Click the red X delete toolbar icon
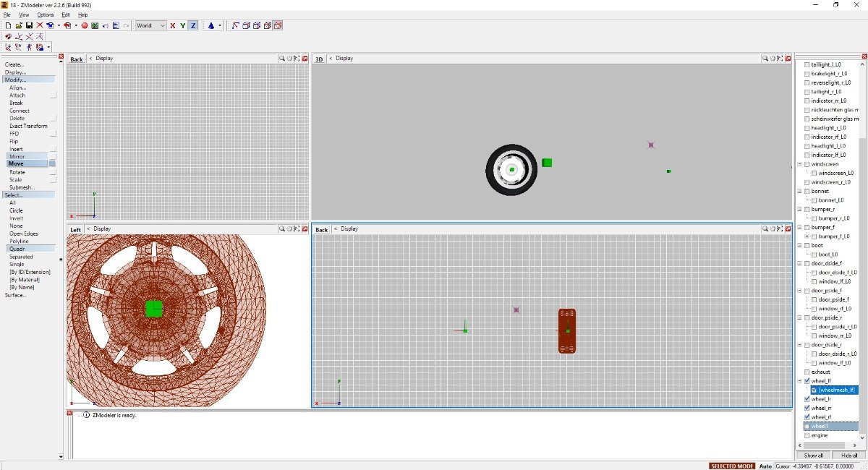 pos(40,25)
